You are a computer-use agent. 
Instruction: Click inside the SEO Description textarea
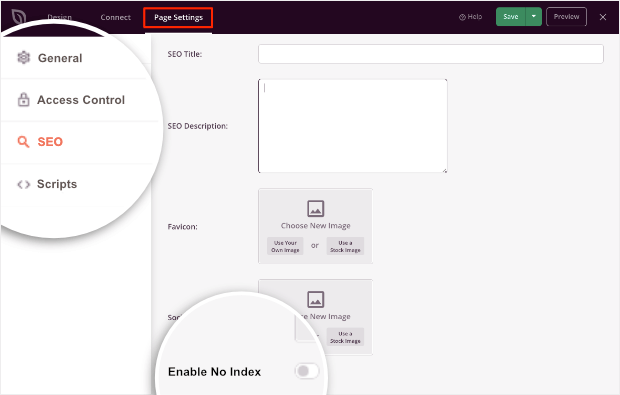[353, 126]
